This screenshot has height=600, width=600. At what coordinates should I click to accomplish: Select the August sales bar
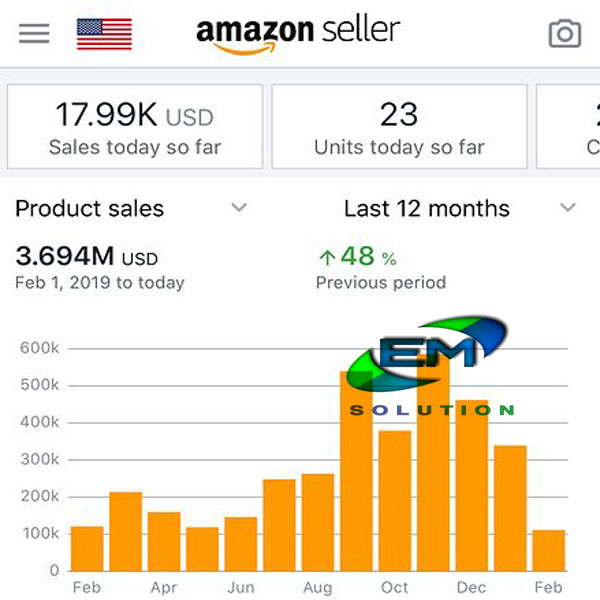coord(318,521)
